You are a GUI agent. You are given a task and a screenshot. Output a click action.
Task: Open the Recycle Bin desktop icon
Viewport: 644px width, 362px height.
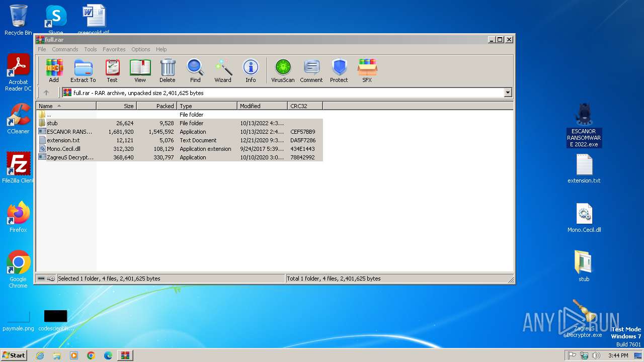click(x=18, y=20)
